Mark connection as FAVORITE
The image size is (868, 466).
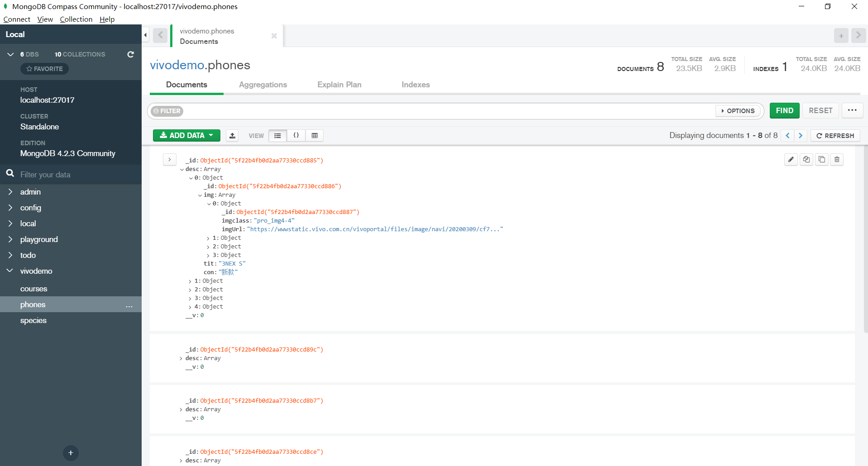click(x=44, y=69)
